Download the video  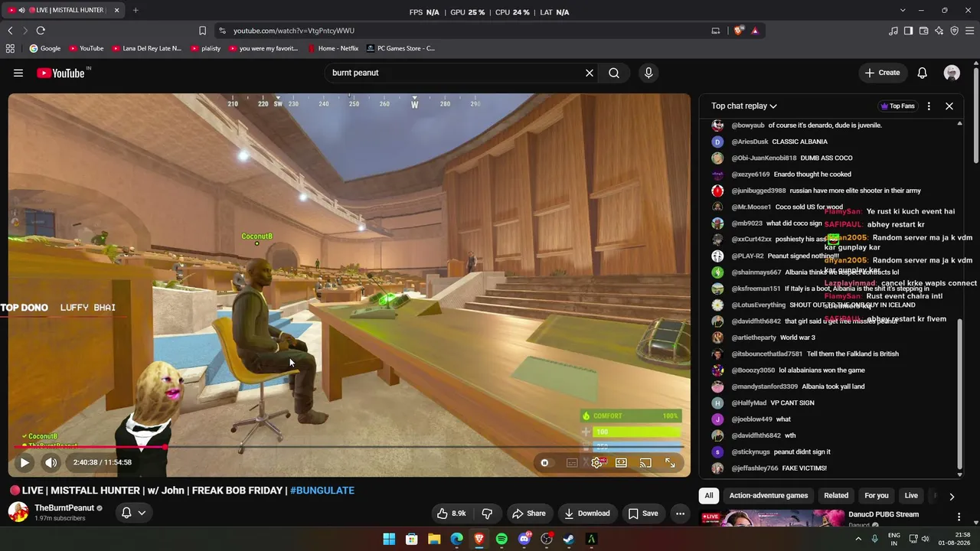pyautogui.click(x=587, y=514)
